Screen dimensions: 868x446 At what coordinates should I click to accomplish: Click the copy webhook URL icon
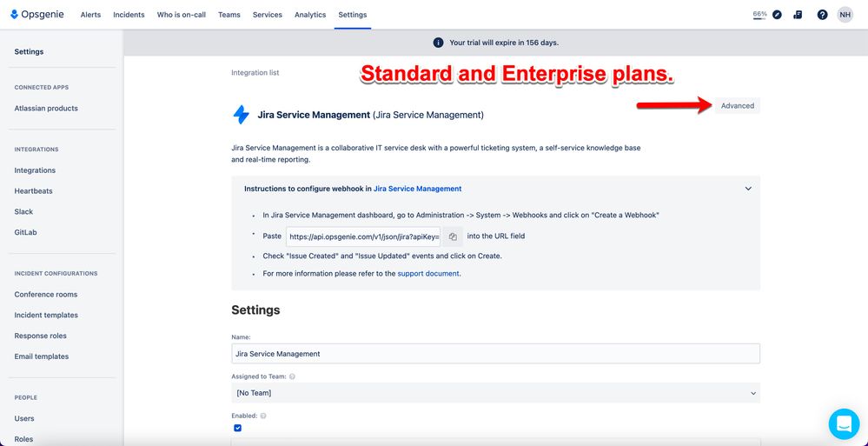click(x=453, y=236)
